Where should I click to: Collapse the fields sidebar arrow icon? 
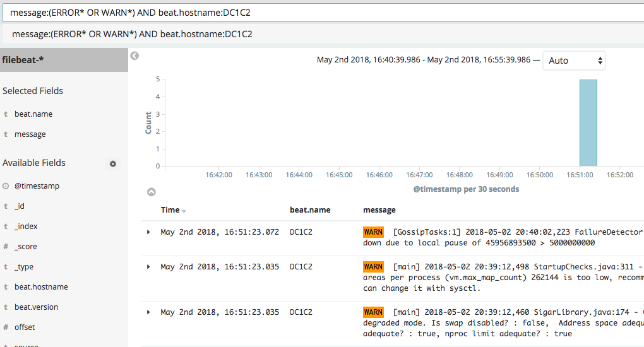click(134, 56)
